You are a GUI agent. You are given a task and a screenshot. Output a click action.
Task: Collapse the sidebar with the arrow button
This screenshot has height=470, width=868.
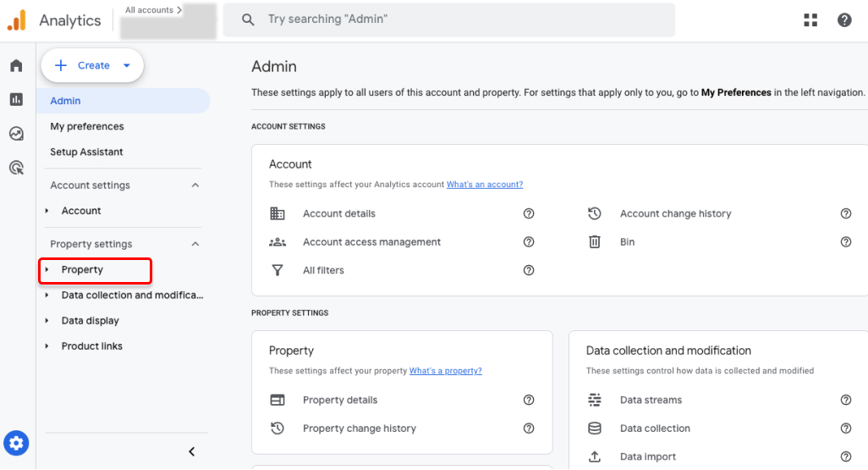(x=192, y=451)
